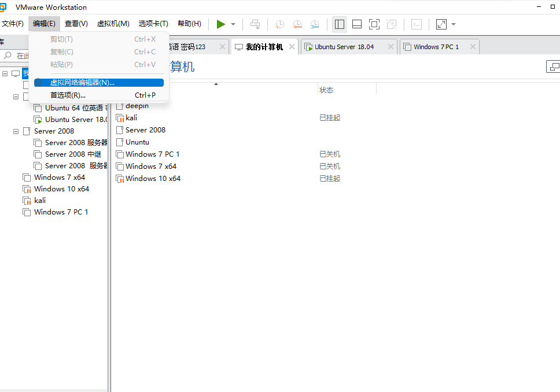Viewport: 560px width, 392px height.
Task: Collapse the Server 2008 folder in library
Action: (16, 131)
